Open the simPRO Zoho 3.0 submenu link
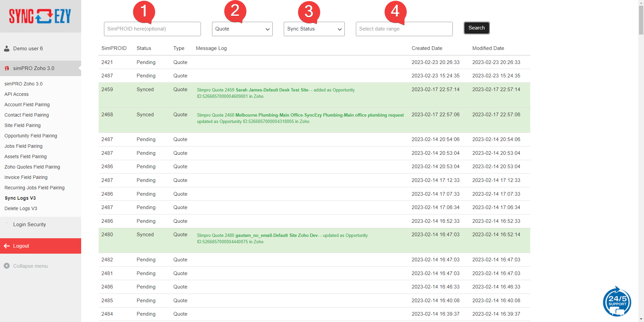The image size is (644, 322). 23,84
